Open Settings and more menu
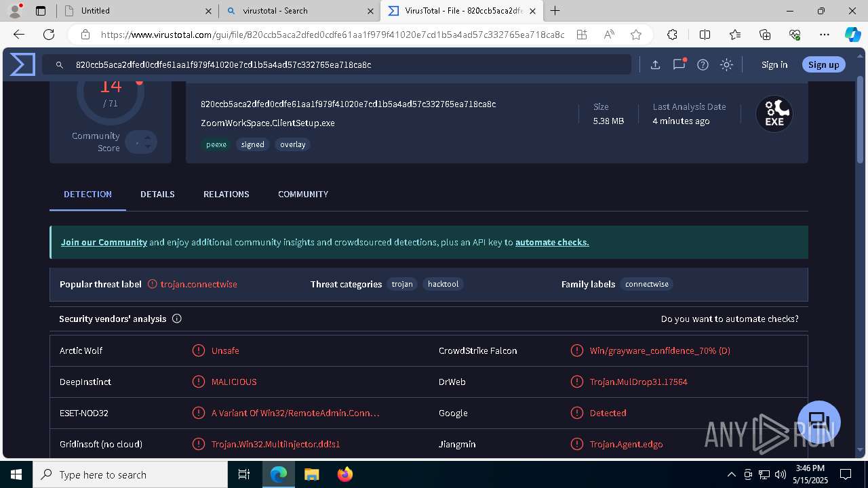 click(x=825, y=35)
